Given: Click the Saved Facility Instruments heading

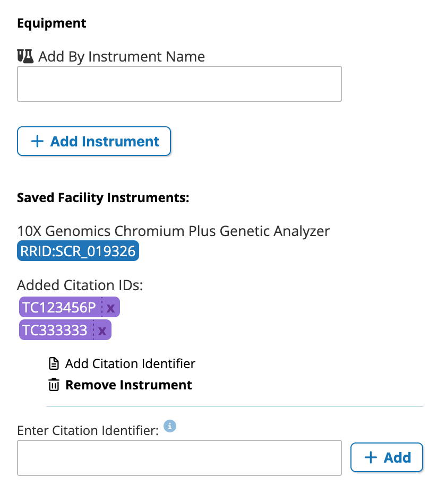Looking at the screenshot, I should pyautogui.click(x=103, y=198).
